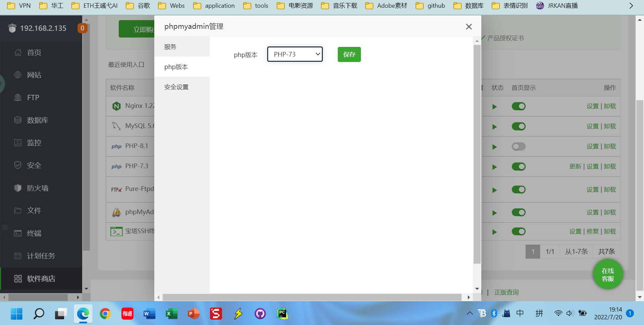Screen dimensions: 644x325
Task: Turn off the 宝塔SSH终端 status switch
Action: [x=518, y=232]
